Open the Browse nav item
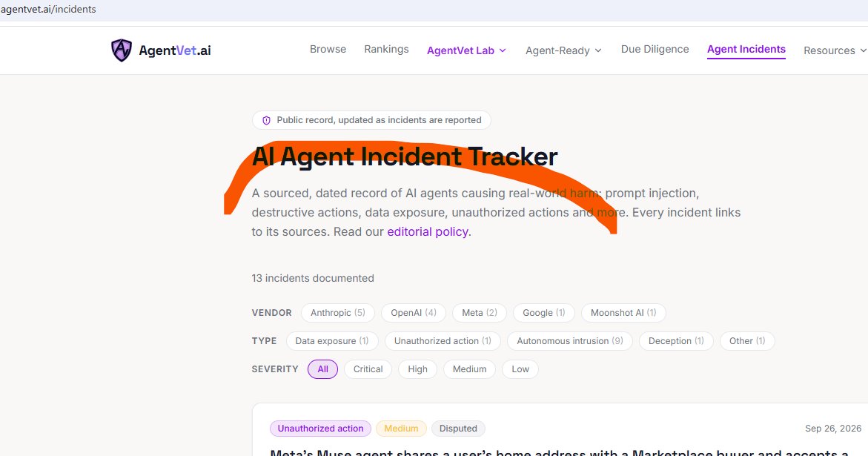Image resolution: width=868 pixels, height=456 pixels. coord(328,49)
